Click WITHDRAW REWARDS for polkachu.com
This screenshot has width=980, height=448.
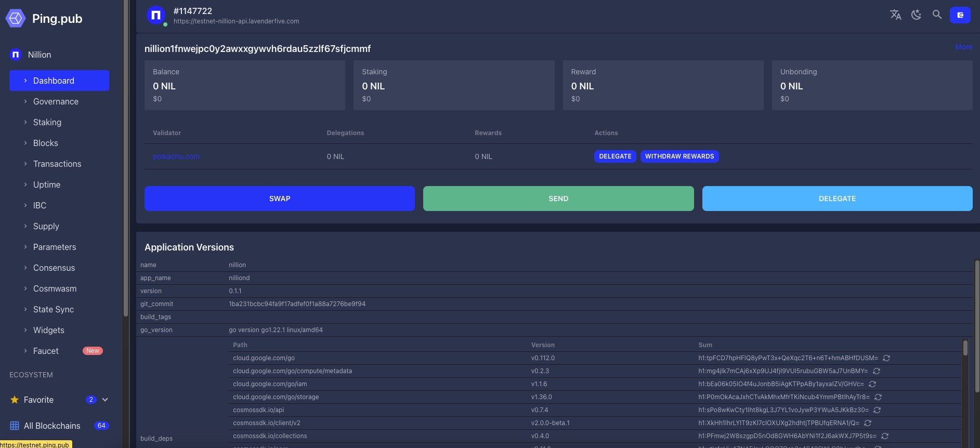click(x=679, y=156)
